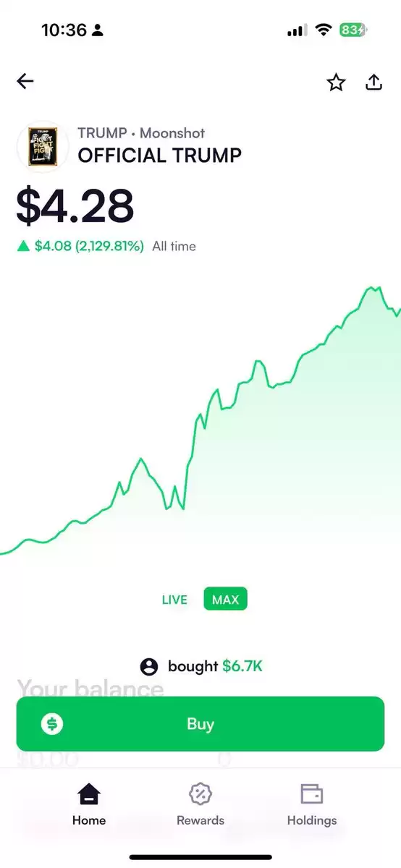Tap the battery indicator in status bar
The image size is (401, 868).
353,30
